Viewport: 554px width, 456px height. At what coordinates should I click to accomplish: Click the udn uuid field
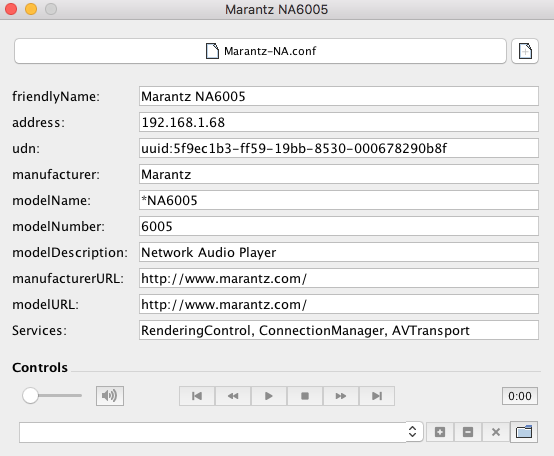[338, 148]
